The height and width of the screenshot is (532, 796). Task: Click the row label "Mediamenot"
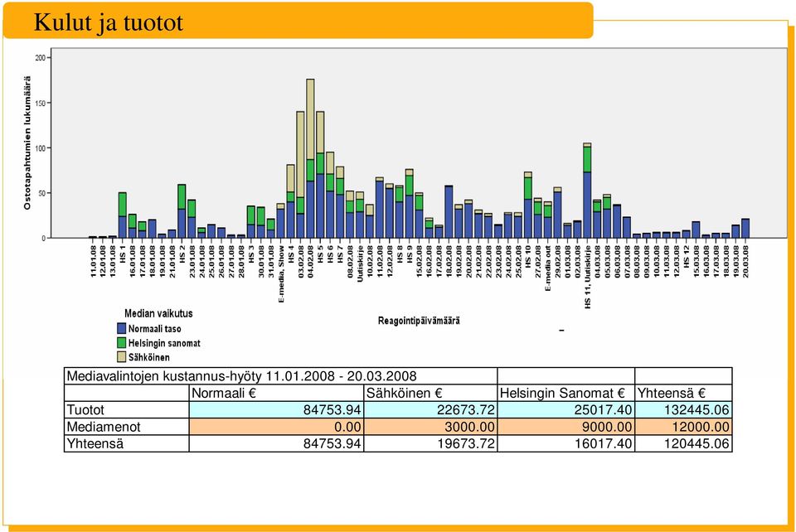(104, 427)
